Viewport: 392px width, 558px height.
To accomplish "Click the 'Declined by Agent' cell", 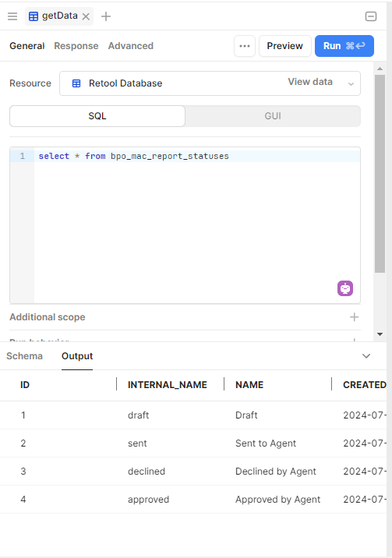I will pyautogui.click(x=276, y=471).
